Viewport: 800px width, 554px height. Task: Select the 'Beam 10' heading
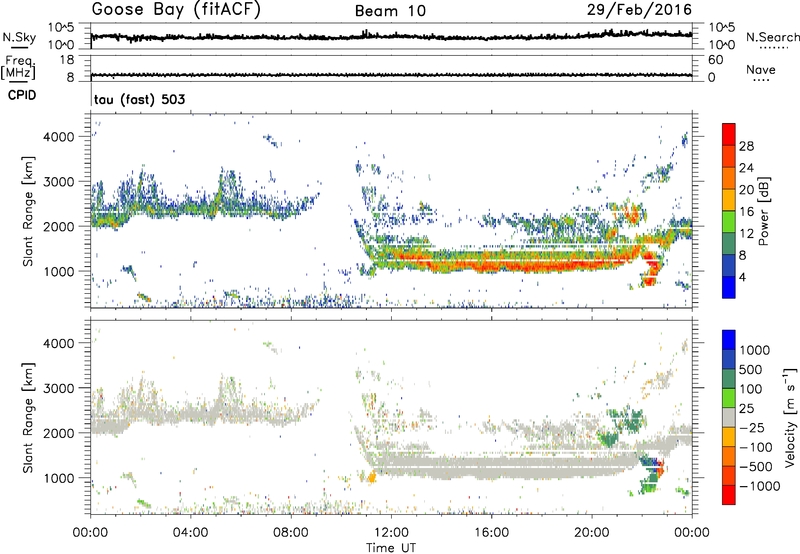tap(390, 11)
